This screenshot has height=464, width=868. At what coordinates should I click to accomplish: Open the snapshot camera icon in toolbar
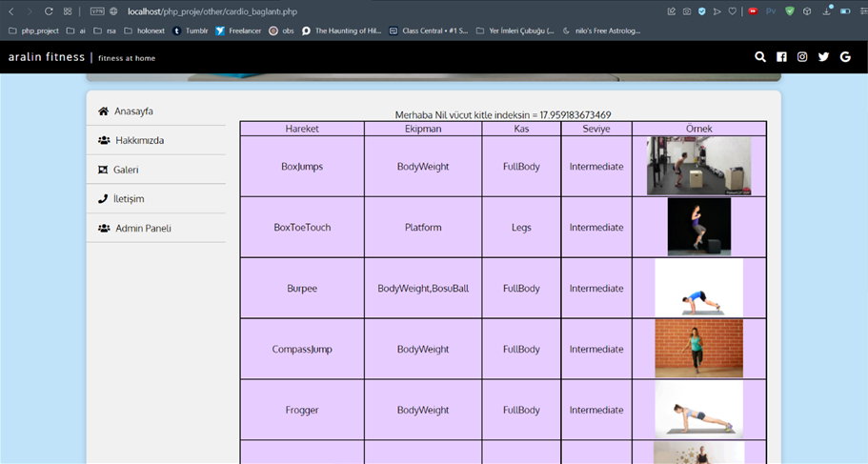coord(686,11)
